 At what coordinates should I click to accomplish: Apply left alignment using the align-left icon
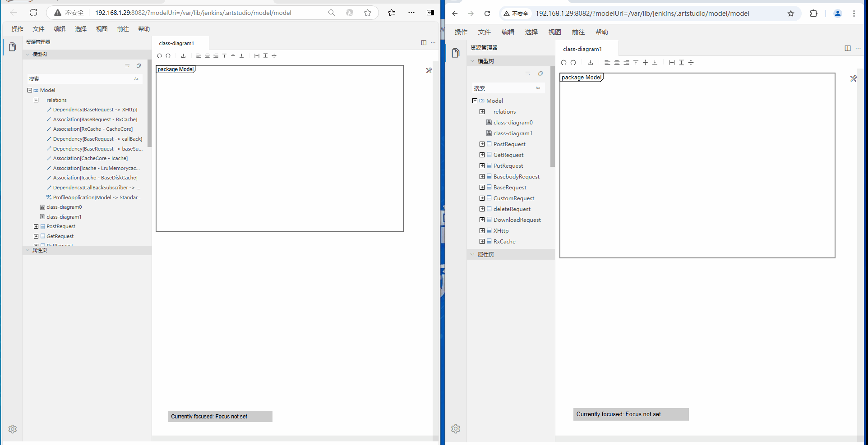[199, 55]
